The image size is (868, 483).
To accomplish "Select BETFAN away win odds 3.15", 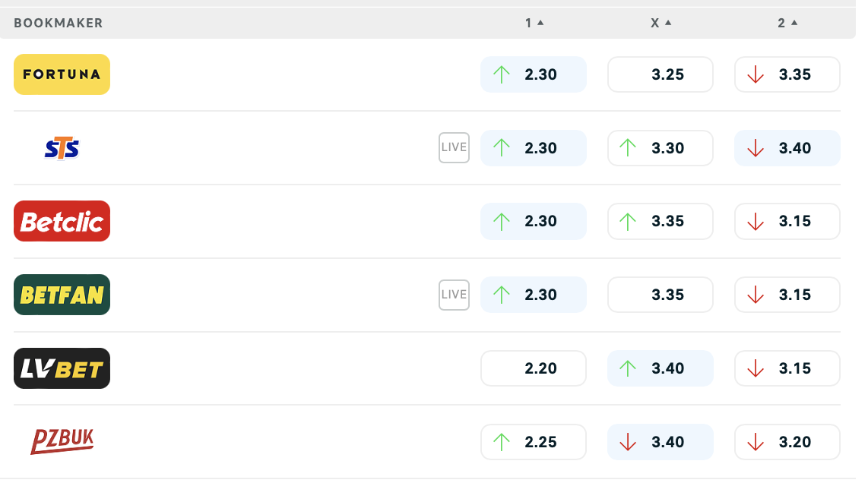I will pyautogui.click(x=787, y=295).
